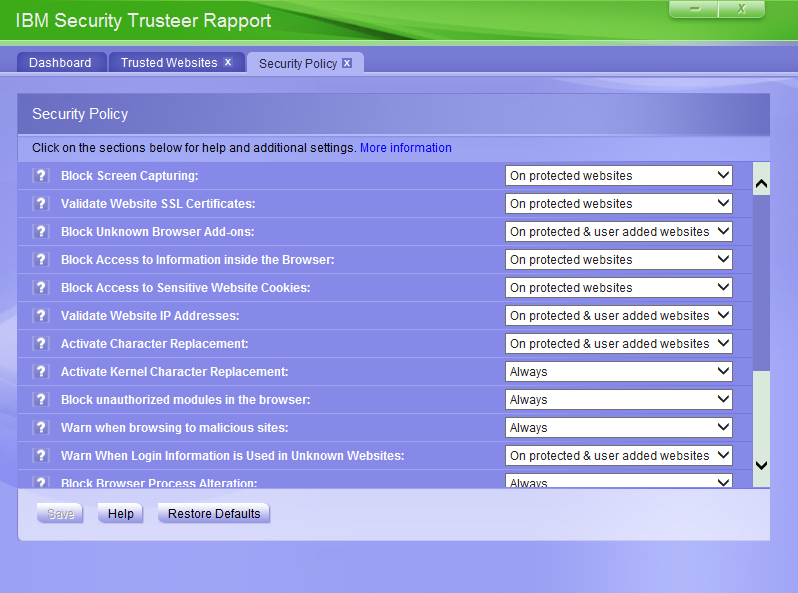
Task: Open the Activate Kernel Character Replacement dropdown
Action: pyautogui.click(x=619, y=372)
